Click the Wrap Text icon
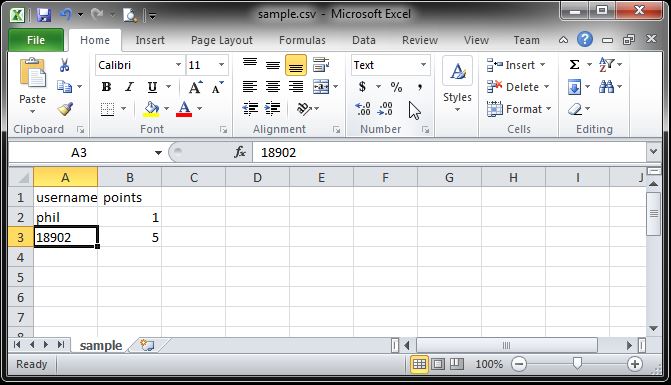Viewport: 671px width, 385px height. [x=321, y=65]
